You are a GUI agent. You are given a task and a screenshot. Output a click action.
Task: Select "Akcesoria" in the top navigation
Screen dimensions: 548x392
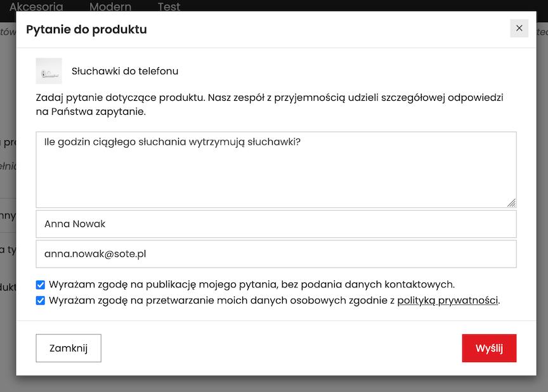click(36, 7)
